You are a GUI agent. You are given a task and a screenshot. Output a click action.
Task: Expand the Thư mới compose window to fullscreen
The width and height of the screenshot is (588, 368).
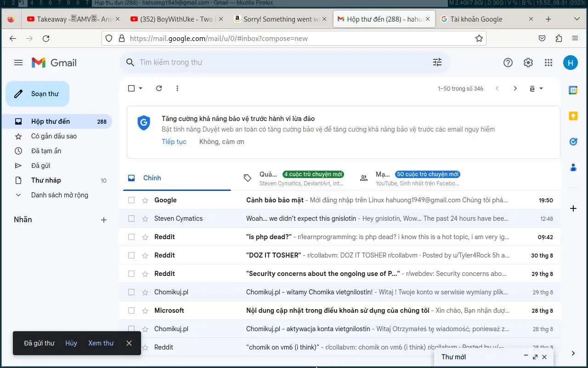click(x=535, y=356)
